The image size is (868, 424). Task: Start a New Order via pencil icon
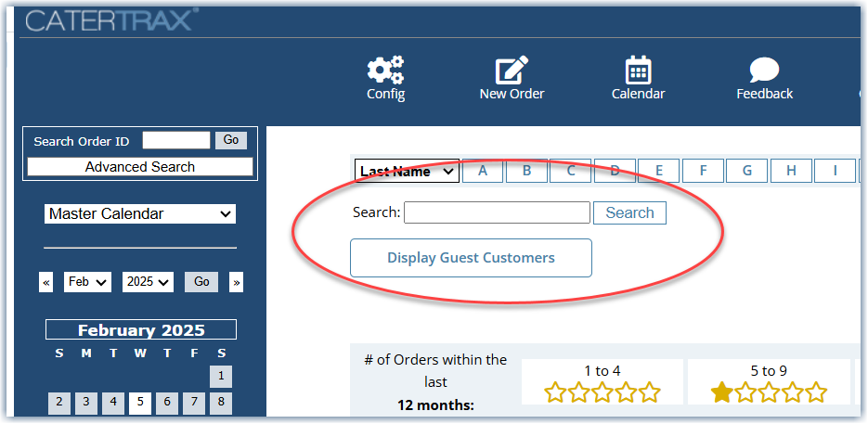coord(512,71)
